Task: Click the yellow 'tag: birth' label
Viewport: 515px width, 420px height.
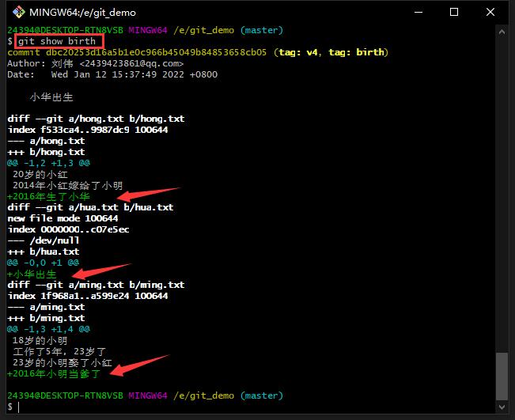Action: [x=355, y=52]
